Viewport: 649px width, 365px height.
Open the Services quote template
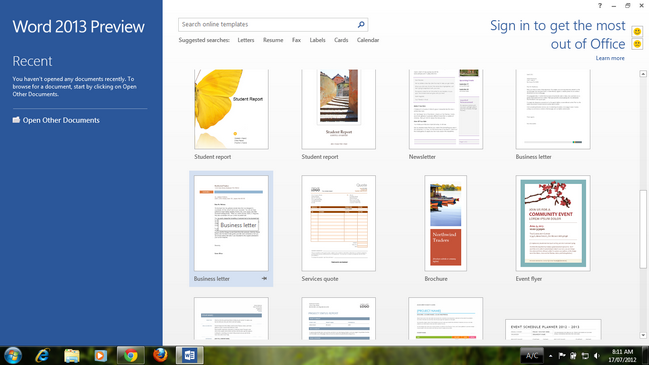[x=339, y=223]
